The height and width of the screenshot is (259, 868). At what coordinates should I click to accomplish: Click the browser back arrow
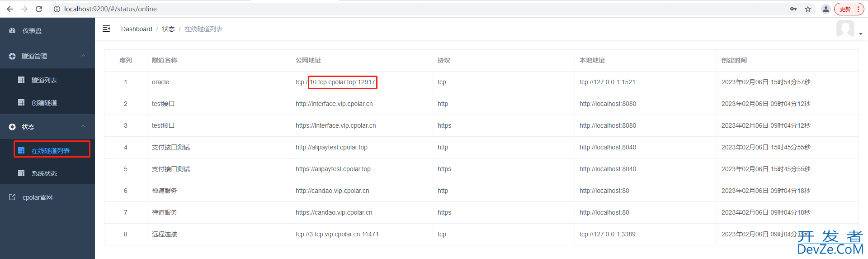pos(10,9)
